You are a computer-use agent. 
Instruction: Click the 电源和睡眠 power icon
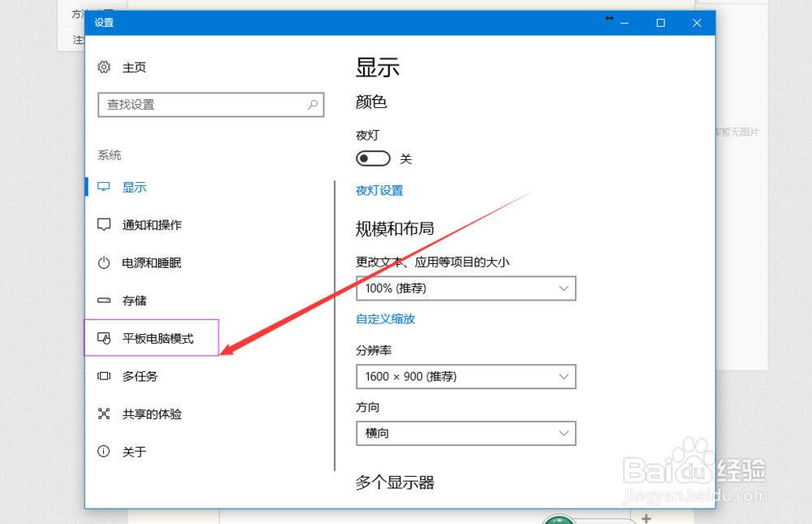tap(103, 262)
